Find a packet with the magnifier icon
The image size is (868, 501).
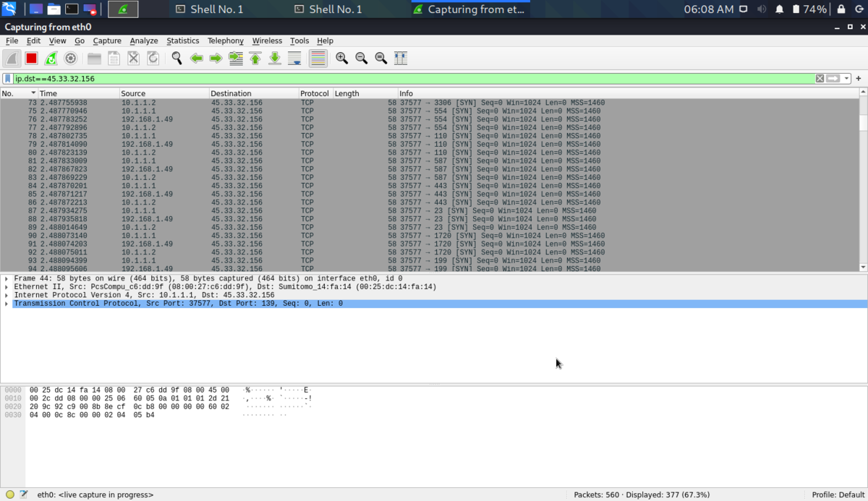[x=176, y=59]
